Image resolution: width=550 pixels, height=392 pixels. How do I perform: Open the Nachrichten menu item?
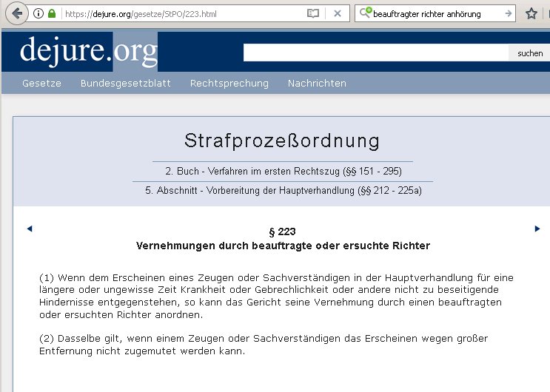[x=317, y=84]
